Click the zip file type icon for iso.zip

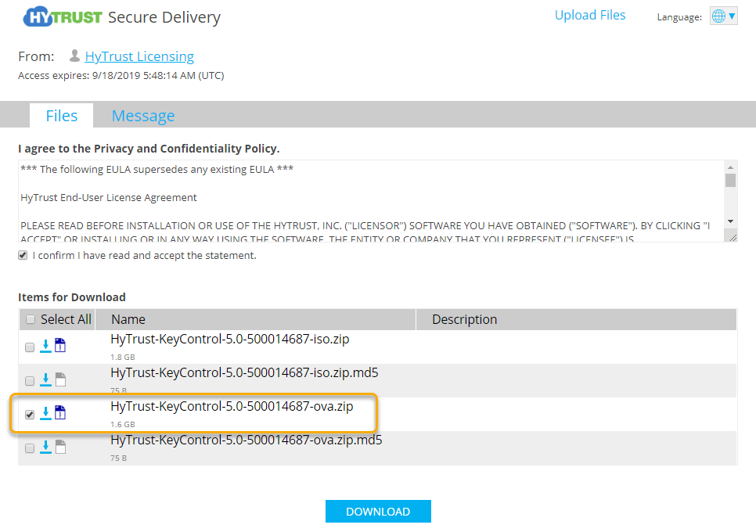coord(60,346)
